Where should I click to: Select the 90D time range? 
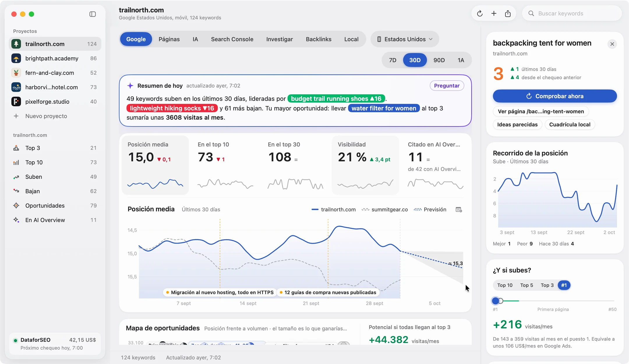[x=439, y=60]
